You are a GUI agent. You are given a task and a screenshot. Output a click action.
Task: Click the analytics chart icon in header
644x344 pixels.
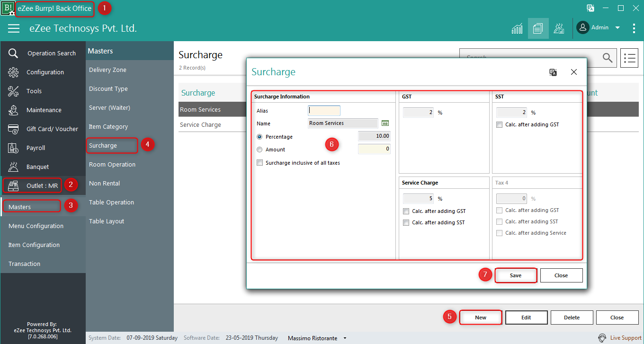point(517,28)
